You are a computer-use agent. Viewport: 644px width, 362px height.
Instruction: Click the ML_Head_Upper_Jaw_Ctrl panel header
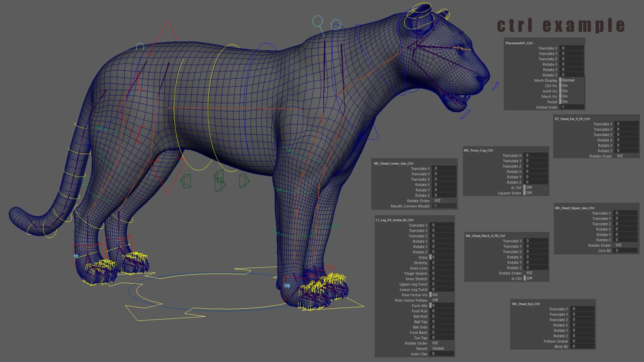[574, 208]
